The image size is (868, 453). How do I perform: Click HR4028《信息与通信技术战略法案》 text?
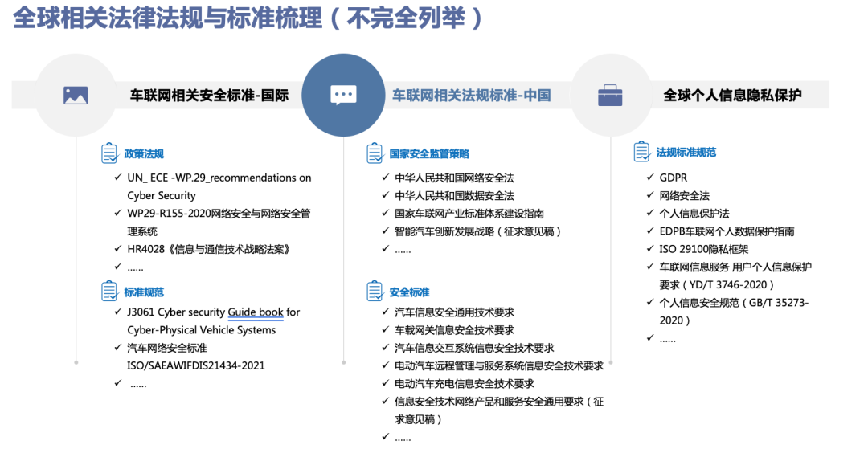pos(209,249)
